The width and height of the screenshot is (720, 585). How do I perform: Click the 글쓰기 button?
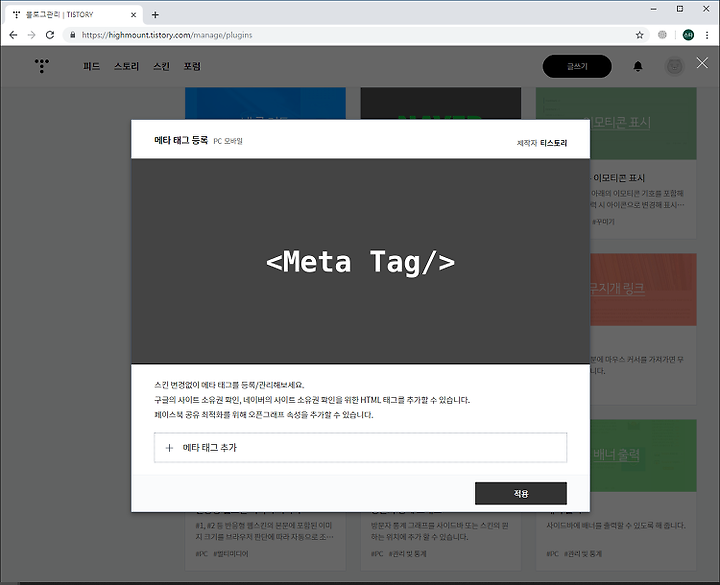[577, 67]
